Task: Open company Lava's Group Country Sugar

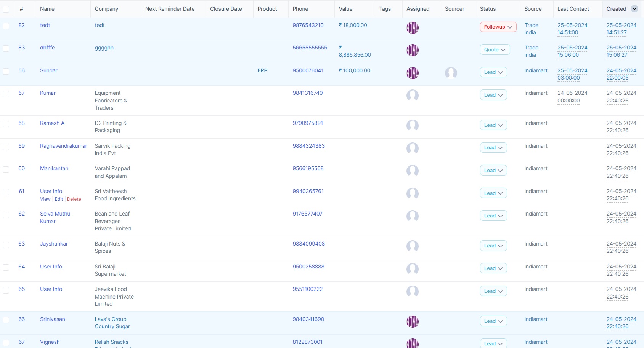Action: coord(112,323)
